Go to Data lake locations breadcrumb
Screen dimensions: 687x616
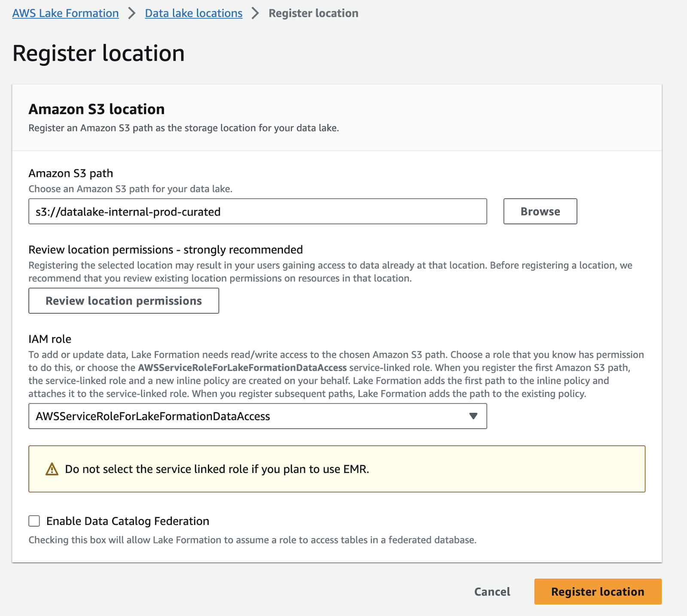(194, 13)
